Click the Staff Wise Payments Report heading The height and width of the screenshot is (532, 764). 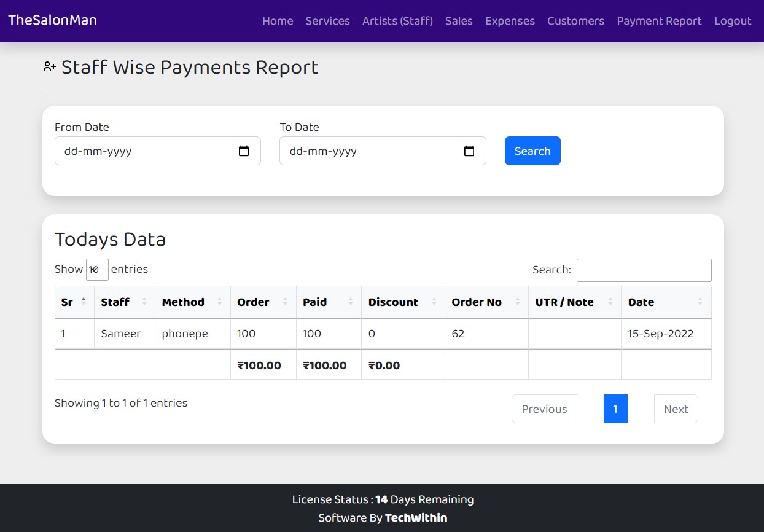[190, 67]
